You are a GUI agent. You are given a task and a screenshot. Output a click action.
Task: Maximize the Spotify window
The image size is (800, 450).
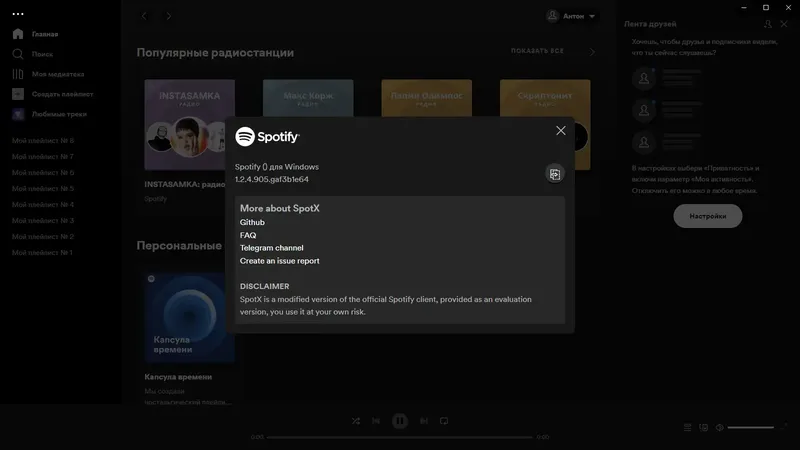[x=766, y=8]
